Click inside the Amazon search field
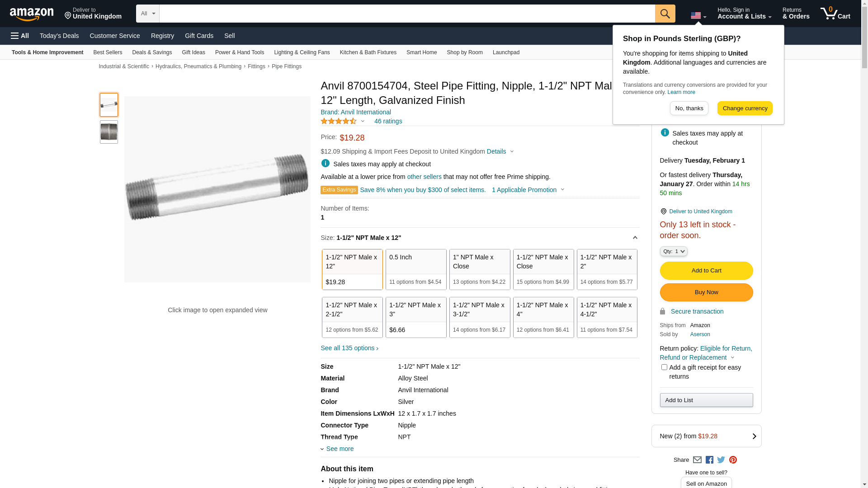The width and height of the screenshot is (868, 488). [407, 14]
